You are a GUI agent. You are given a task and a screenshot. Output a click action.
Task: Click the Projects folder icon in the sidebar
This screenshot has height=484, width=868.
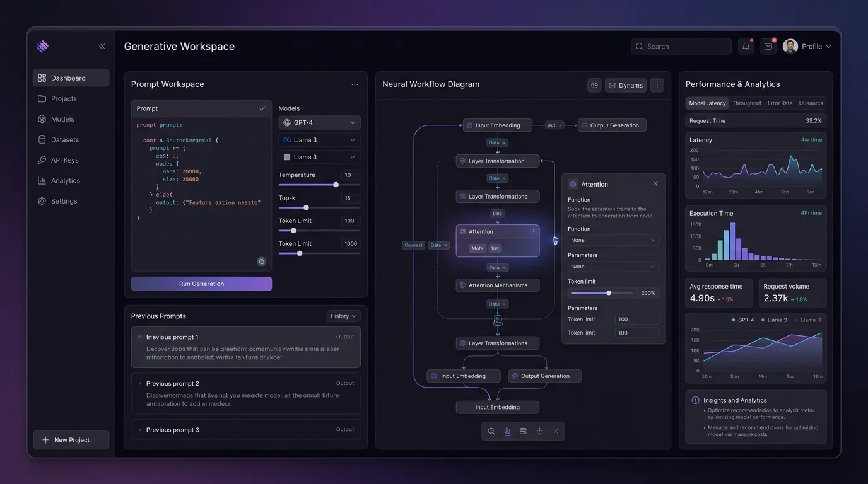[42, 99]
